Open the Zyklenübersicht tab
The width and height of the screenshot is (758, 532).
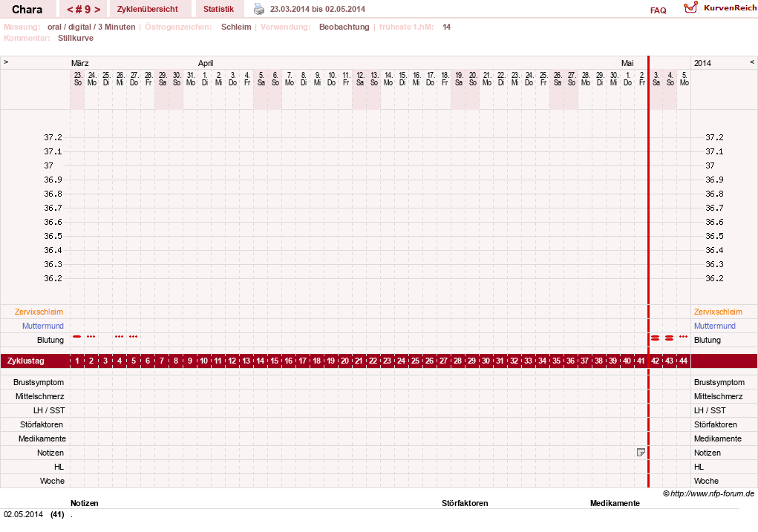click(148, 9)
